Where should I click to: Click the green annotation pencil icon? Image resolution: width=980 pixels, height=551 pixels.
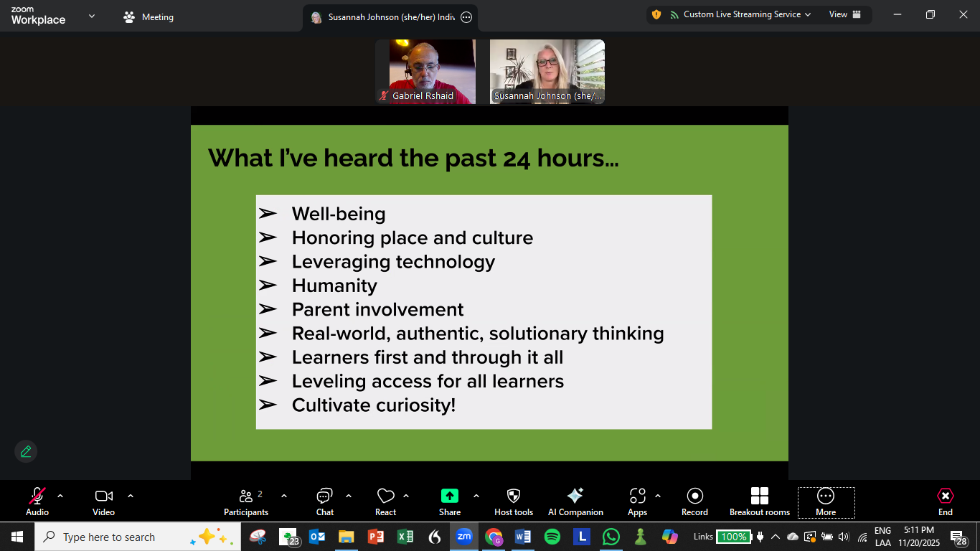click(26, 451)
